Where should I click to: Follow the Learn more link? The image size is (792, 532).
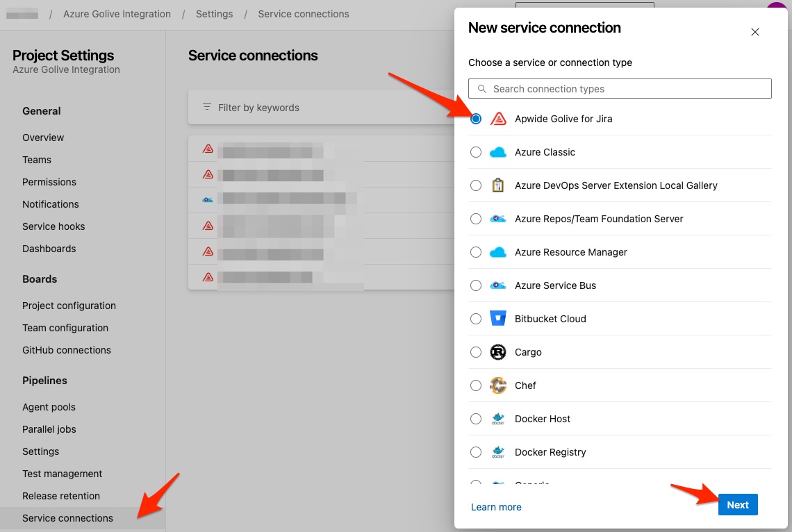pyautogui.click(x=496, y=507)
